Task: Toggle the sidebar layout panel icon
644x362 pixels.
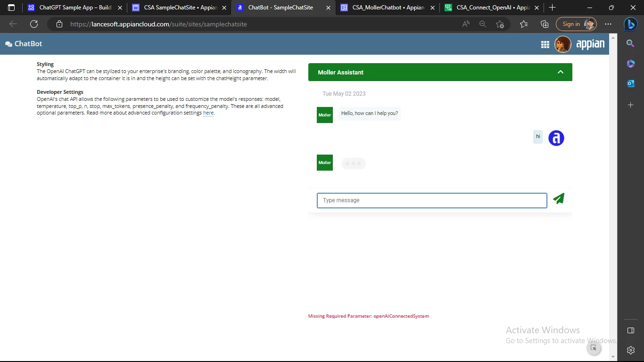Action: point(630,330)
